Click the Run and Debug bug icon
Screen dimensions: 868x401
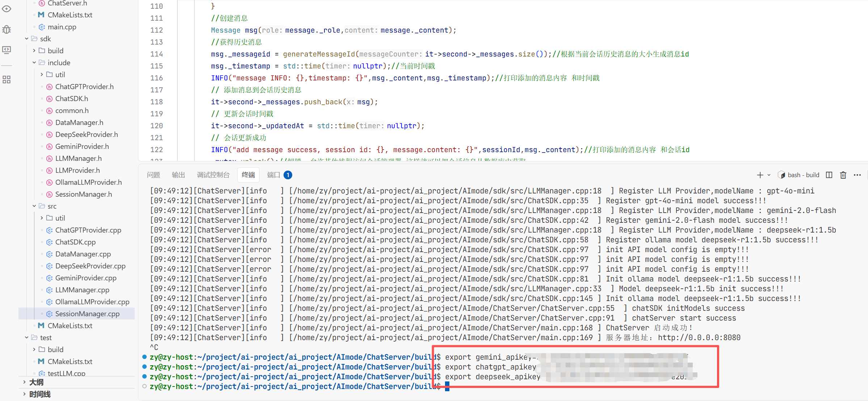pyautogui.click(x=7, y=29)
